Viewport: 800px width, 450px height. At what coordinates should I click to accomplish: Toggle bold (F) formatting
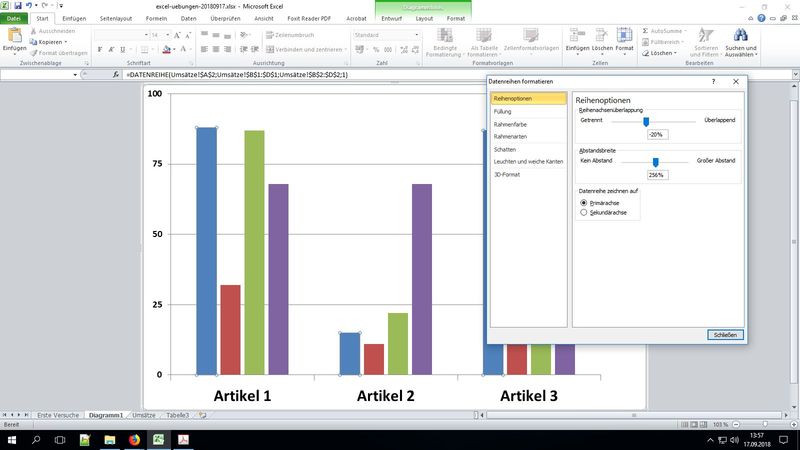(x=100, y=49)
